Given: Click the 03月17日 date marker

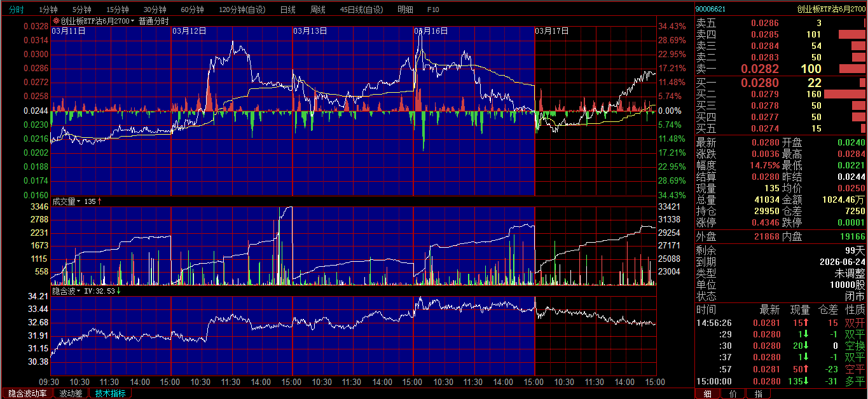Looking at the screenshot, I should coord(552,30).
